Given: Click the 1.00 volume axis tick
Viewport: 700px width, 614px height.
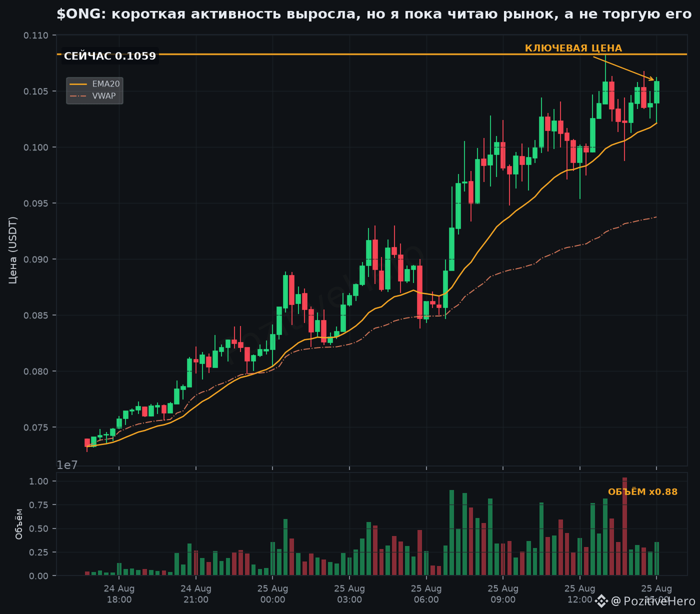Looking at the screenshot, I should pyautogui.click(x=39, y=481).
